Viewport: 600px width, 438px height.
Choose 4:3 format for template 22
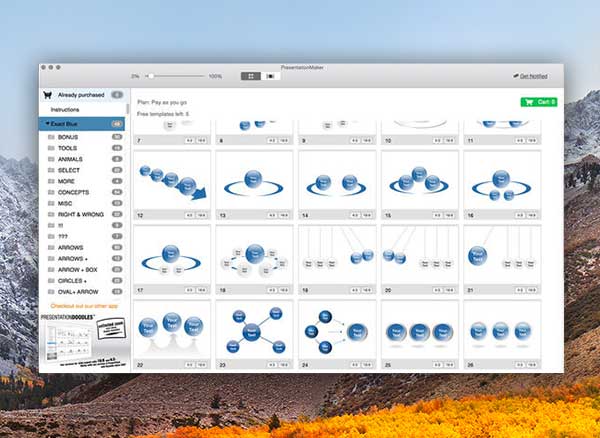(189, 365)
